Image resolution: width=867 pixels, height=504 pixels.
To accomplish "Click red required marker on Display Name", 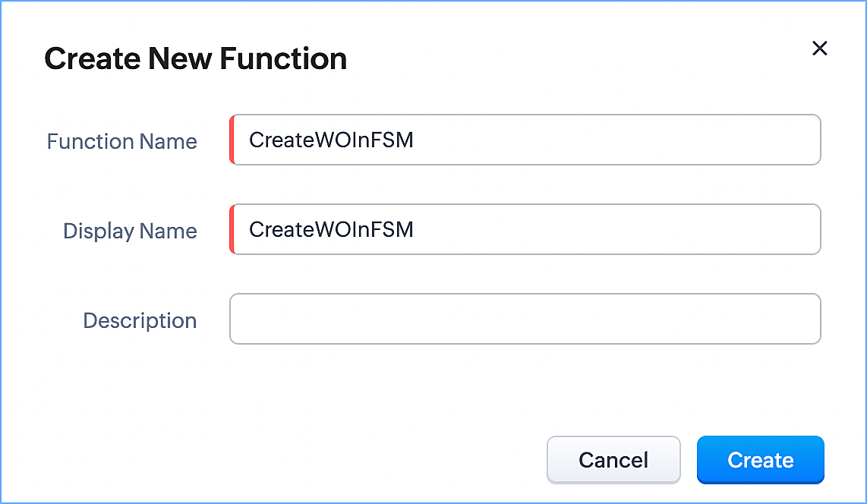I will (x=231, y=229).
